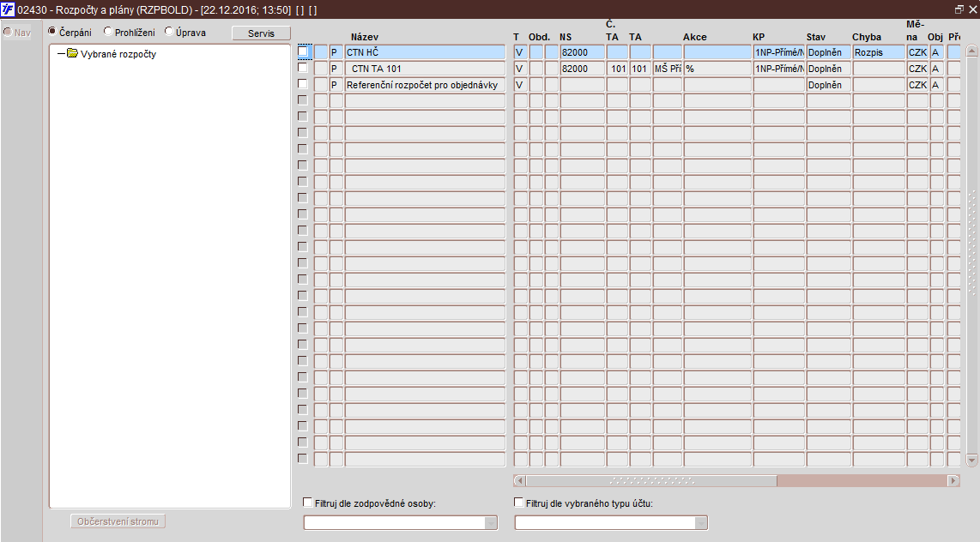This screenshot has width=980, height=542.
Task: Click CZK cell in Referenční rozpočet row
Action: (x=917, y=85)
